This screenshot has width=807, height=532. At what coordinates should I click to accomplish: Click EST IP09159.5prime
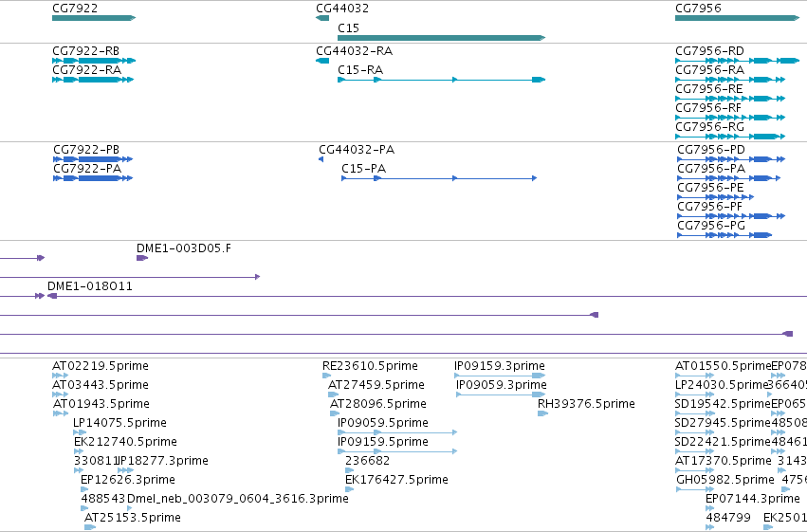383,442
